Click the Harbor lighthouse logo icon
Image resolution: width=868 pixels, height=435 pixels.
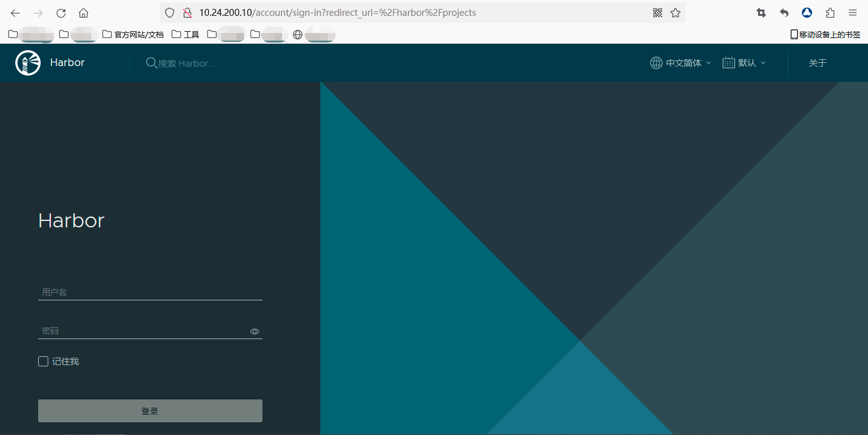pyautogui.click(x=28, y=63)
